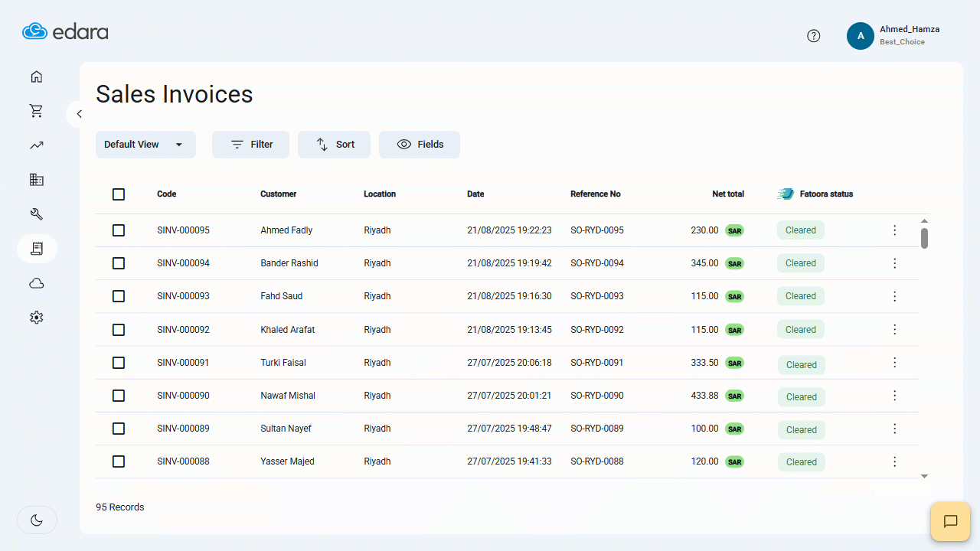
Task: Check the box for SINV-000088
Action: (x=119, y=461)
